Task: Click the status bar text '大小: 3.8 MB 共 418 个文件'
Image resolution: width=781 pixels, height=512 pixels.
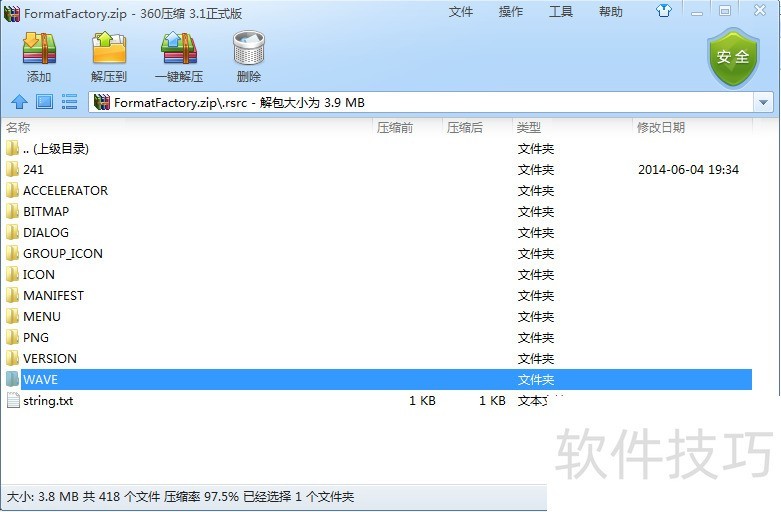Action: click(x=83, y=497)
